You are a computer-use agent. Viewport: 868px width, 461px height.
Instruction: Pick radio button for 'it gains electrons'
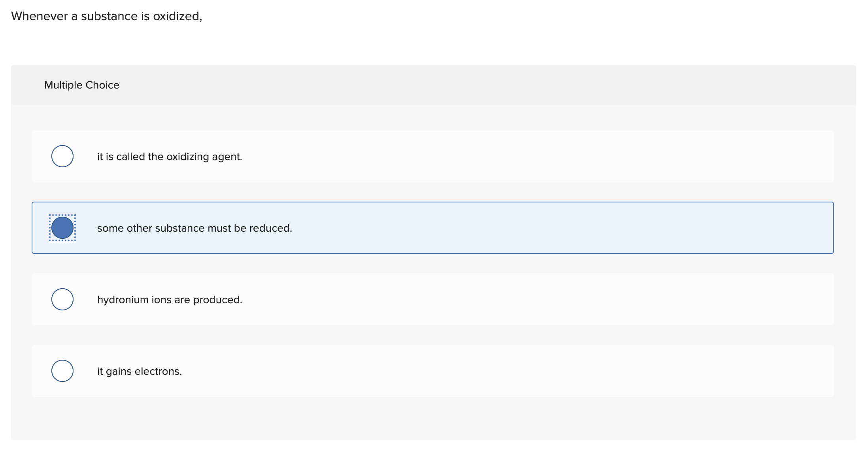click(x=62, y=371)
